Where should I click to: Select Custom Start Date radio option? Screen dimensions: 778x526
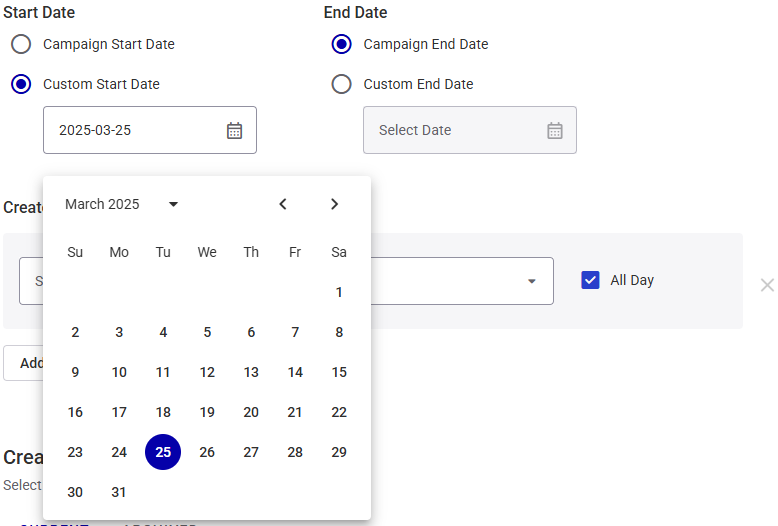(x=21, y=84)
